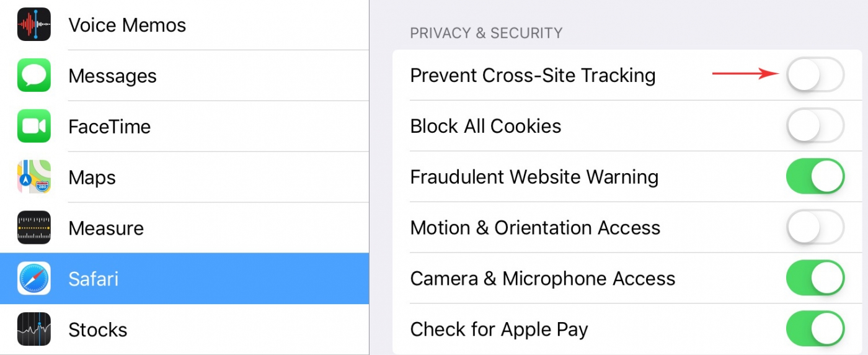Disable Check for Apple Pay switch

(815, 329)
